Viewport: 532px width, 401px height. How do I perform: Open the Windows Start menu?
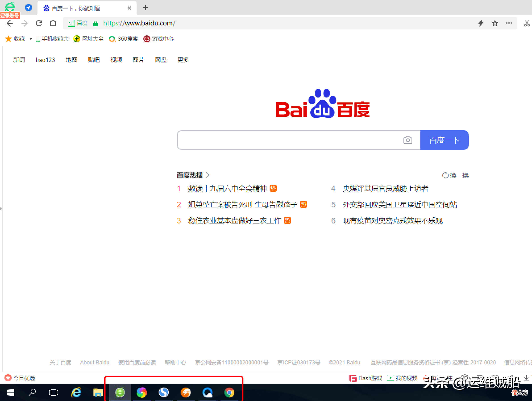click(x=10, y=393)
